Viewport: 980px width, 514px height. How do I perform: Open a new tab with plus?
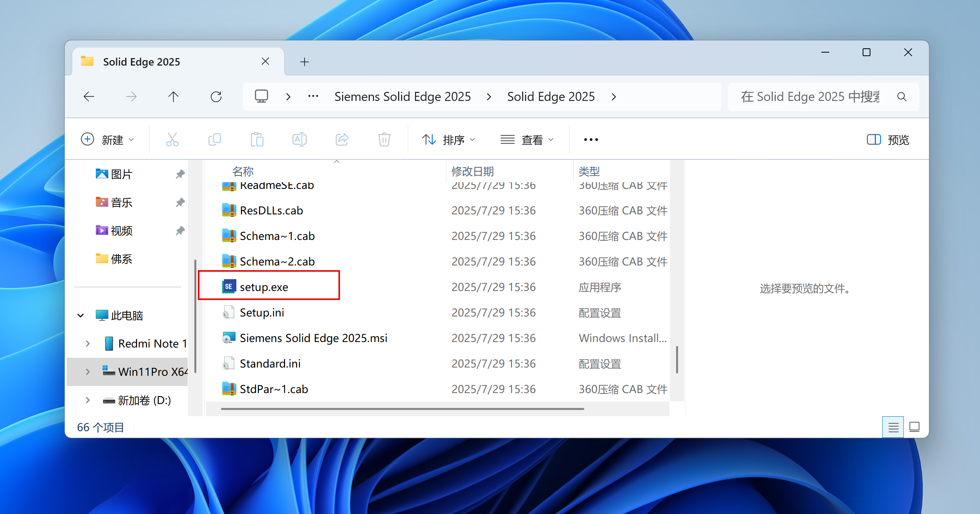(304, 62)
